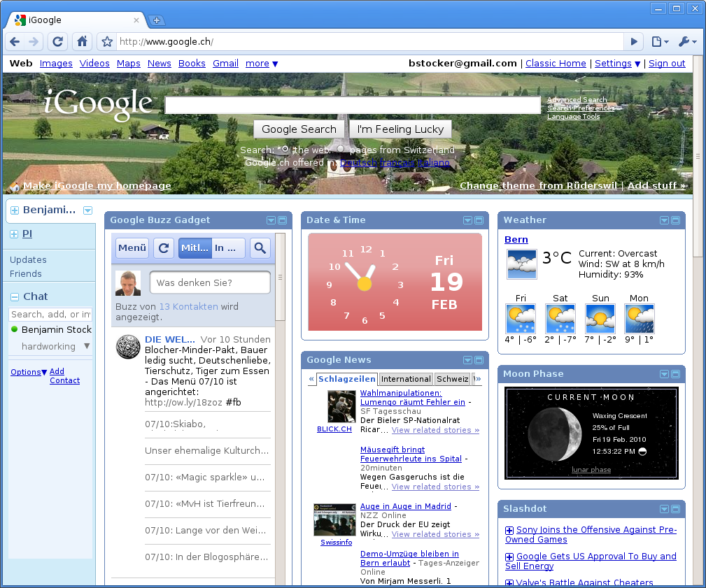Open the Bern weather location link
The width and height of the screenshot is (706, 588).
coord(516,240)
